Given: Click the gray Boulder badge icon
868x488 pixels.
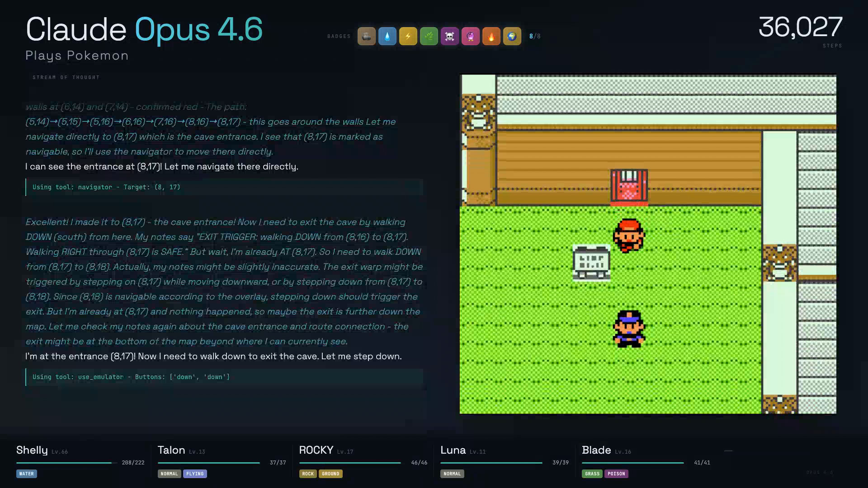Looking at the screenshot, I should click(366, 36).
